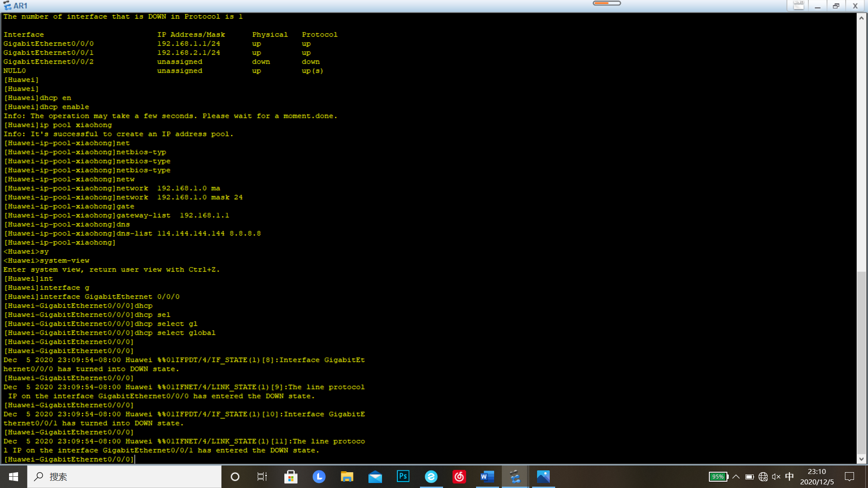The image size is (868, 488).
Task: Open File Explorer from the taskbar
Action: pos(347,476)
